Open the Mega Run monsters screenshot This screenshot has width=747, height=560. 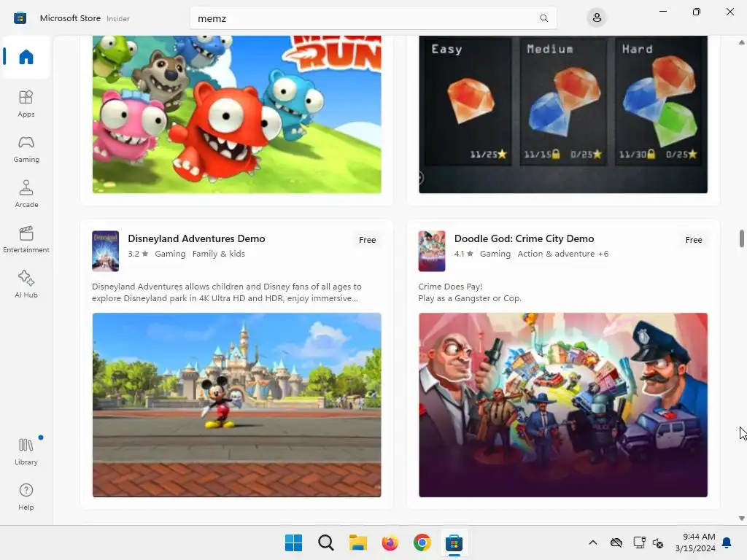click(237, 114)
